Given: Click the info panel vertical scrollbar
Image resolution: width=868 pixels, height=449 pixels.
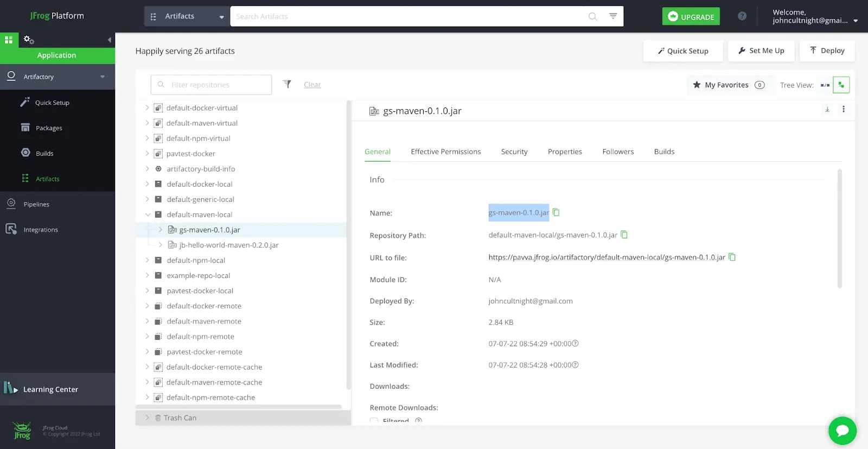Looking at the screenshot, I should pos(840,228).
